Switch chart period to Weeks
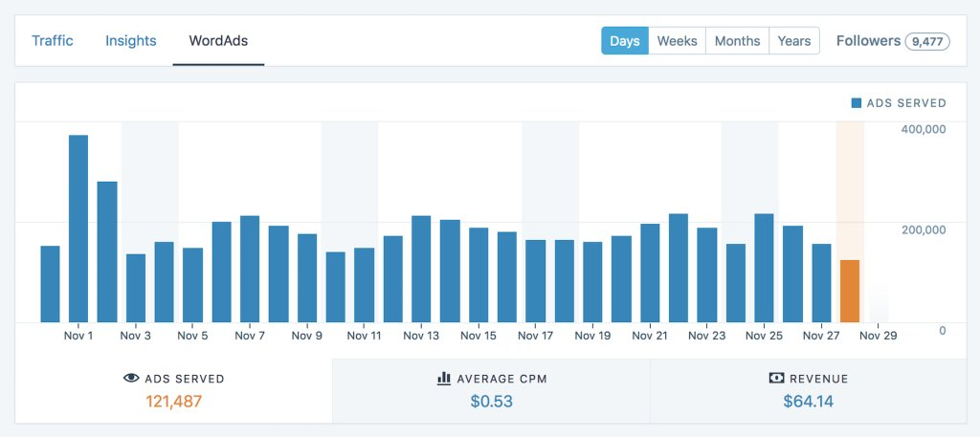Screen dimensions: 980x437 tap(678, 40)
